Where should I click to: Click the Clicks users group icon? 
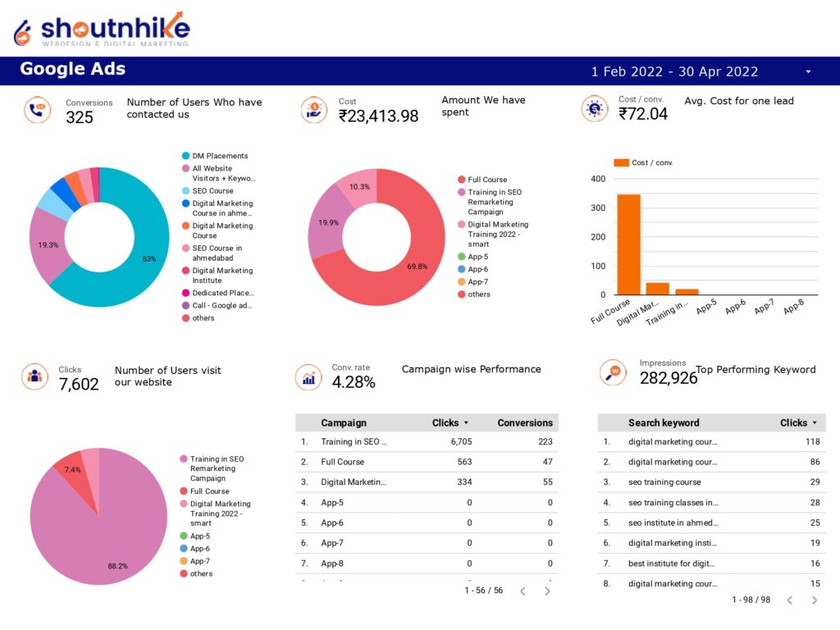(34, 376)
